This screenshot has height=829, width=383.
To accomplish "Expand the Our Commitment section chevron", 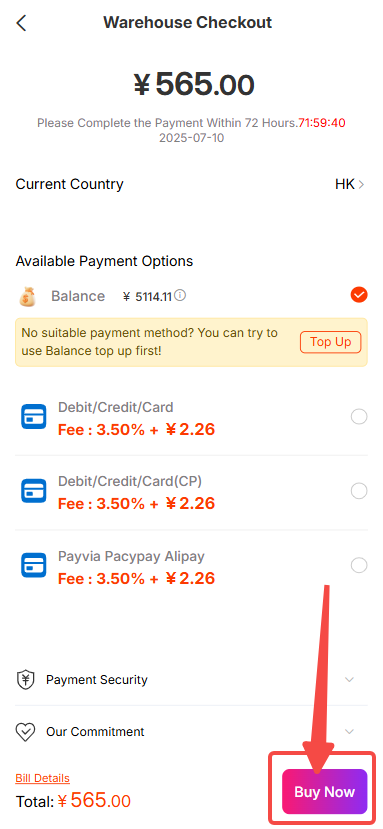I will (349, 732).
